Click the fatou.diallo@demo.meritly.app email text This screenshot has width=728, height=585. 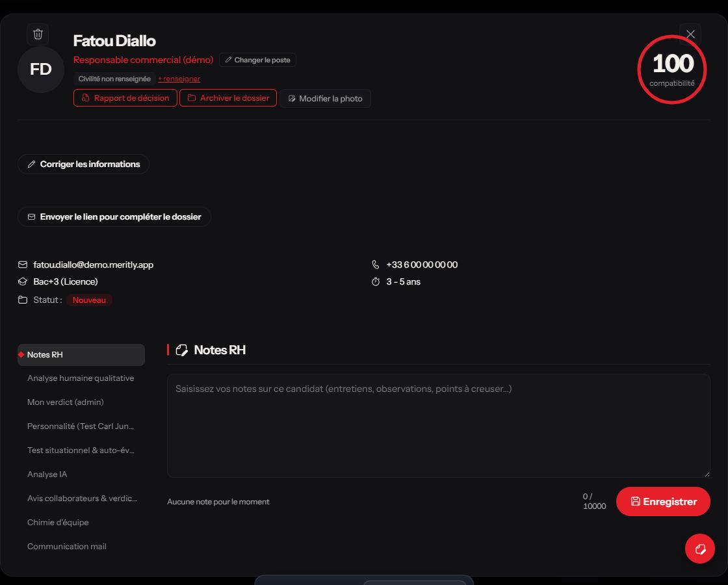[94, 265]
